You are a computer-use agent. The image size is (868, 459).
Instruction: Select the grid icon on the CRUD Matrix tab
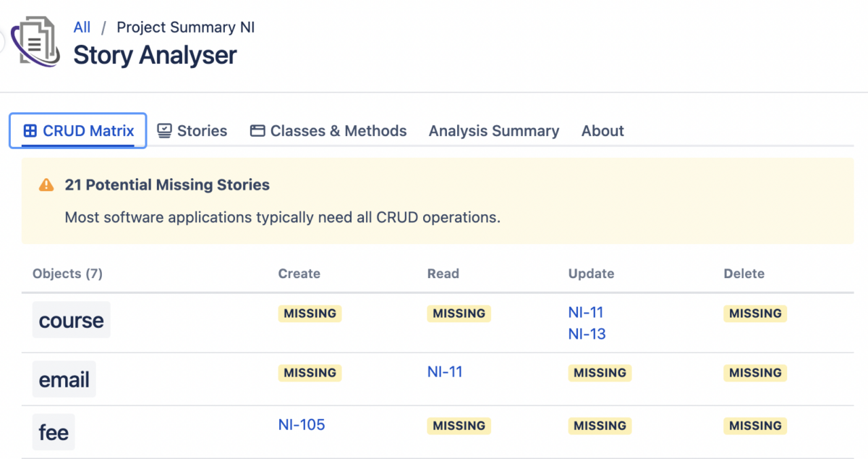30,130
